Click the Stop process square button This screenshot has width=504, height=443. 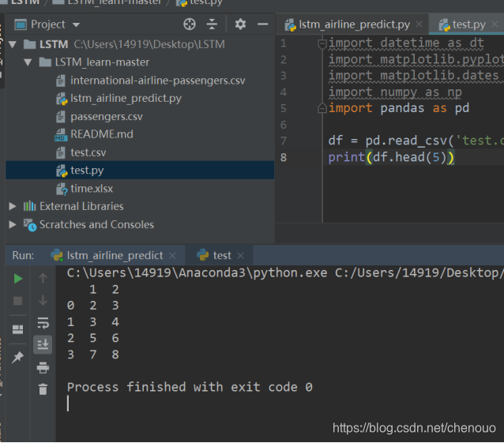tap(17, 302)
